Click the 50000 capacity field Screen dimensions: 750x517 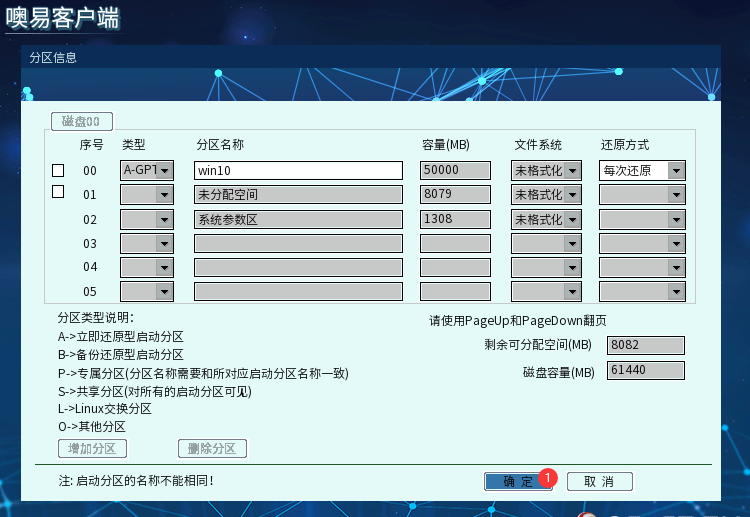pyautogui.click(x=455, y=170)
